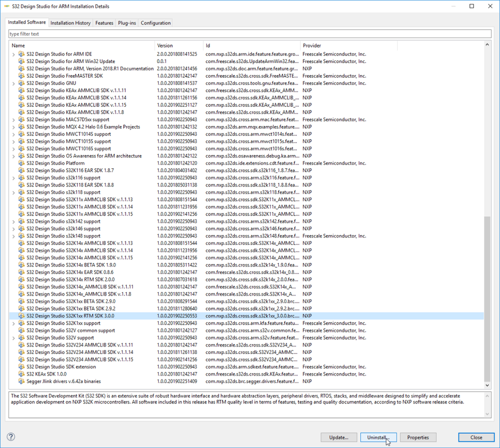The height and width of the screenshot is (448, 500).
Task: Expand MWCT1015S support entry
Action: tap(14, 142)
